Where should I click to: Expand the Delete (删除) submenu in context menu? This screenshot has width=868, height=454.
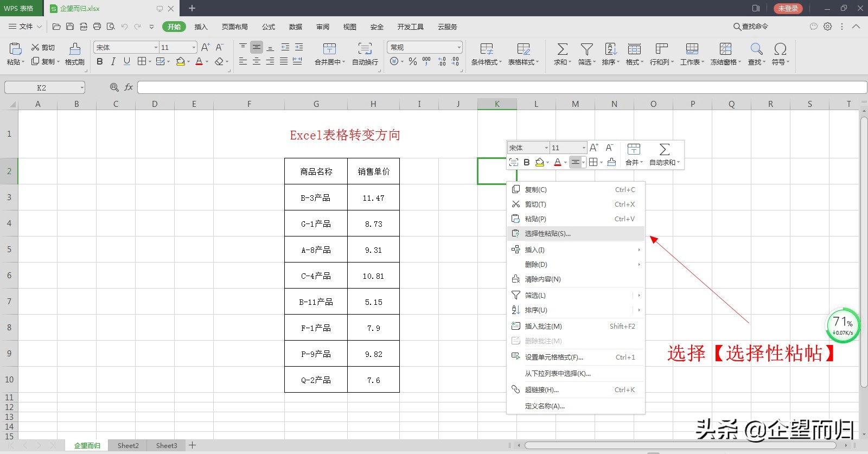pyautogui.click(x=639, y=265)
